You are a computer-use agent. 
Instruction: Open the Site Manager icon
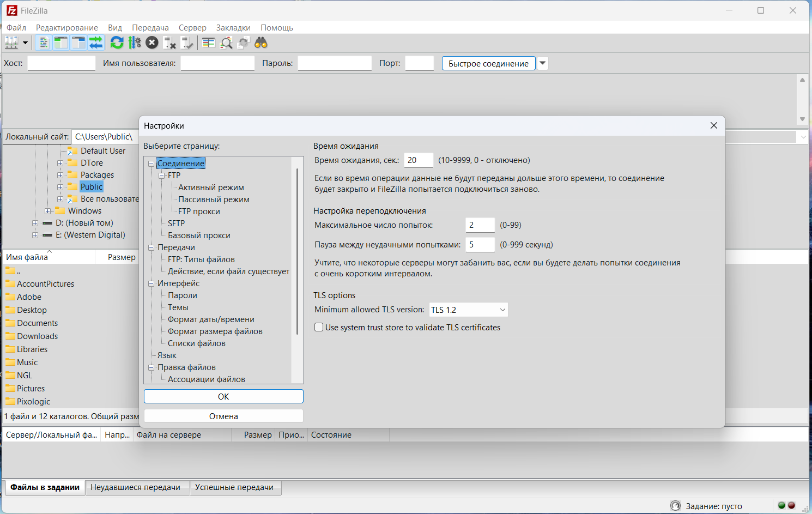click(x=11, y=43)
